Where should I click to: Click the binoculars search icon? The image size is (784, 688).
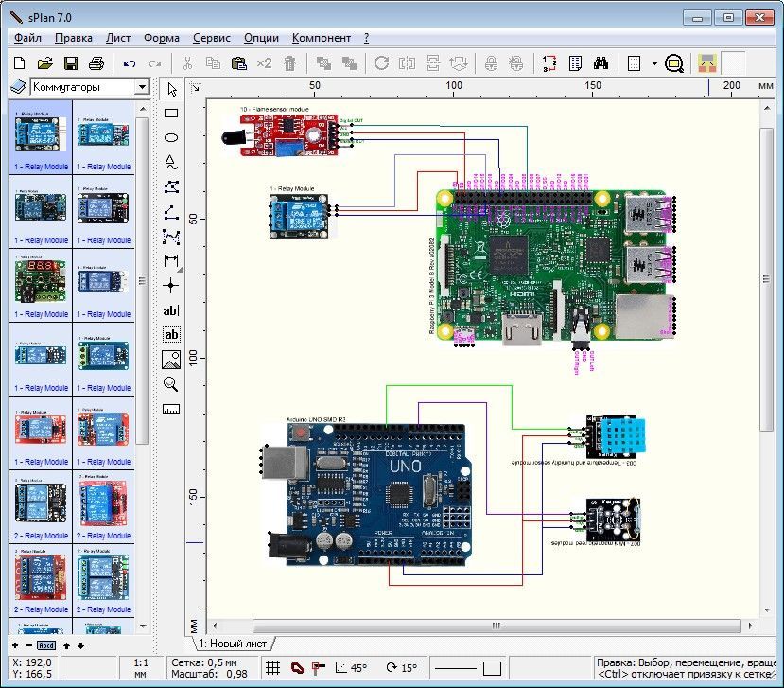click(601, 63)
